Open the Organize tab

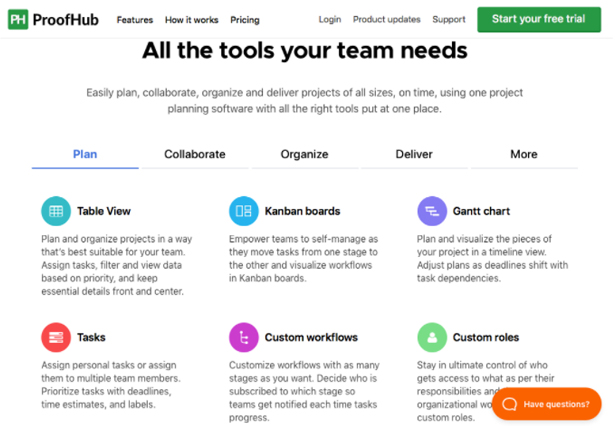tap(304, 154)
